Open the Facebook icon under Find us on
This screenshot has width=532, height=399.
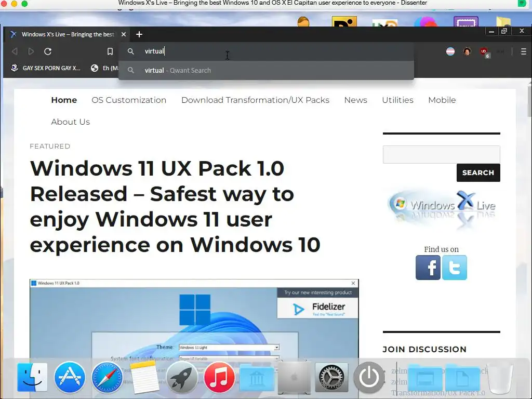pos(428,268)
